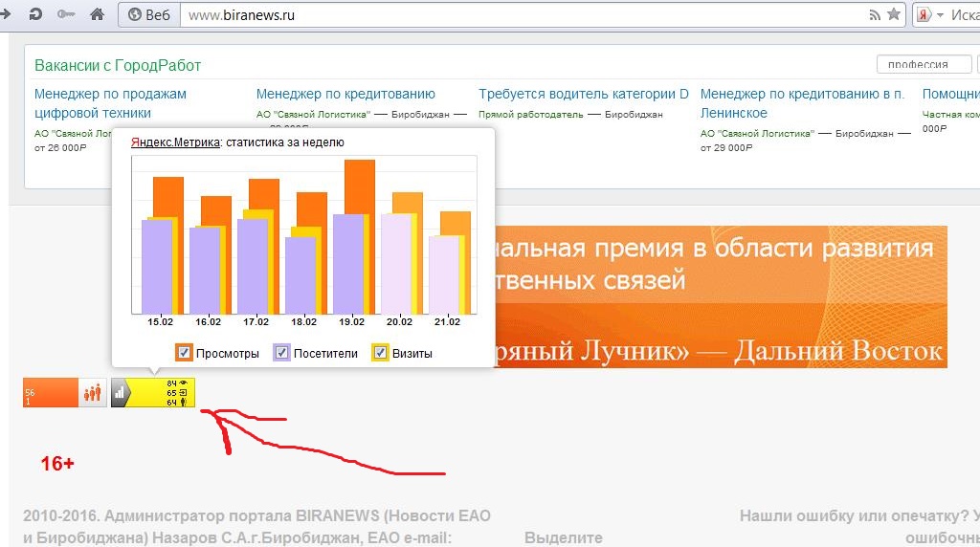Click company text АО "Связной Логистика" under Ленинское vacancy
This screenshot has width=980, height=547.
tap(757, 133)
